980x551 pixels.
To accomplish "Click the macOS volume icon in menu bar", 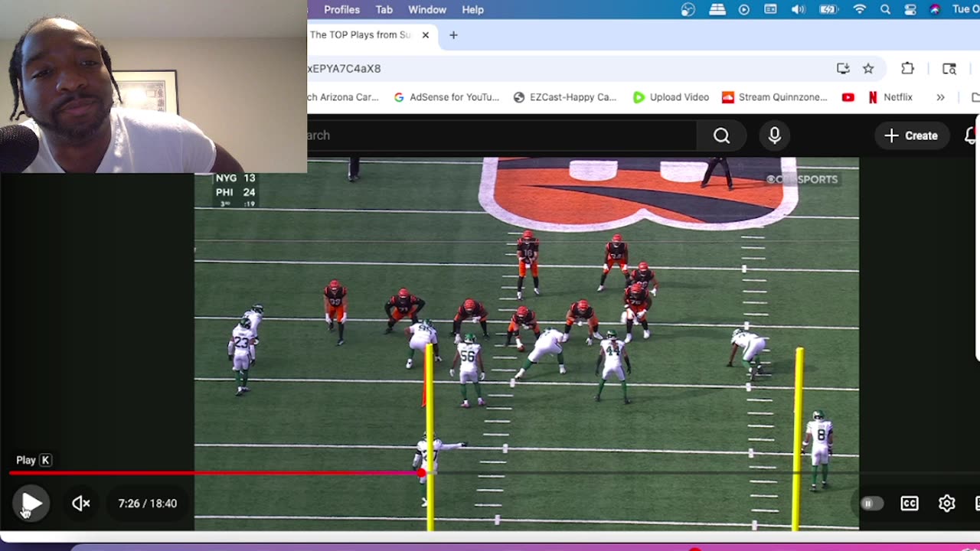I will (x=799, y=10).
